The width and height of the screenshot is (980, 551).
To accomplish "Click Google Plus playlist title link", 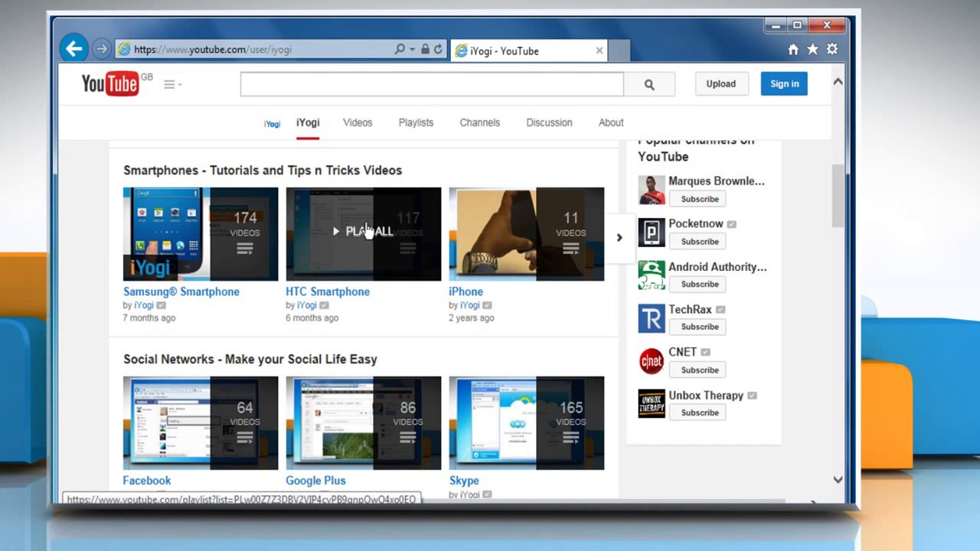I will [x=315, y=481].
